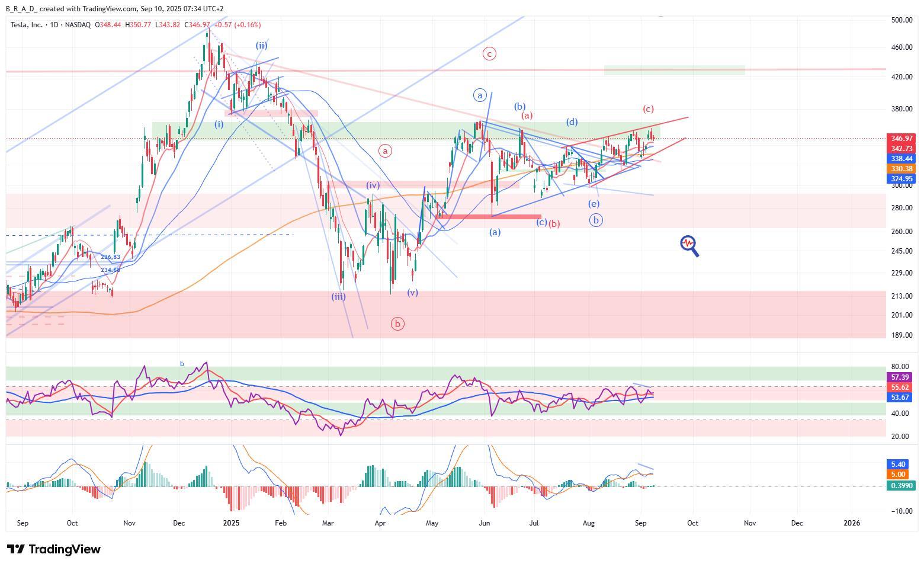Click the 280.00 price axis label
This screenshot has height=567, width=924.
(x=901, y=208)
